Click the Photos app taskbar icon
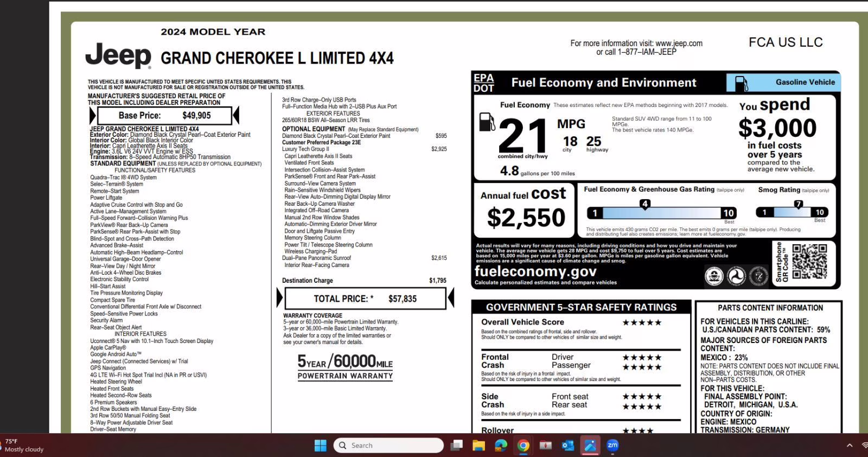Screen dimensions: 868x457 [590, 446]
